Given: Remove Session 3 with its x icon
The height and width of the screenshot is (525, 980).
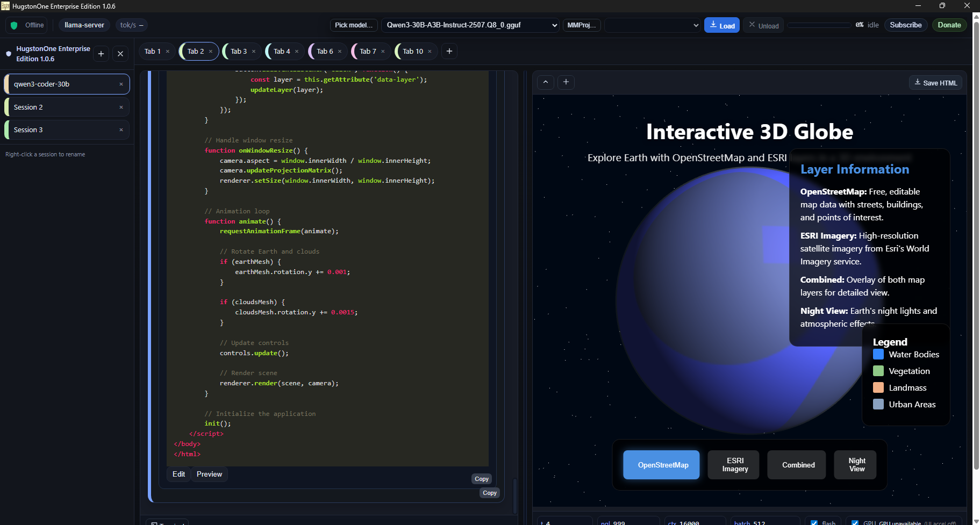Looking at the screenshot, I should pyautogui.click(x=121, y=130).
